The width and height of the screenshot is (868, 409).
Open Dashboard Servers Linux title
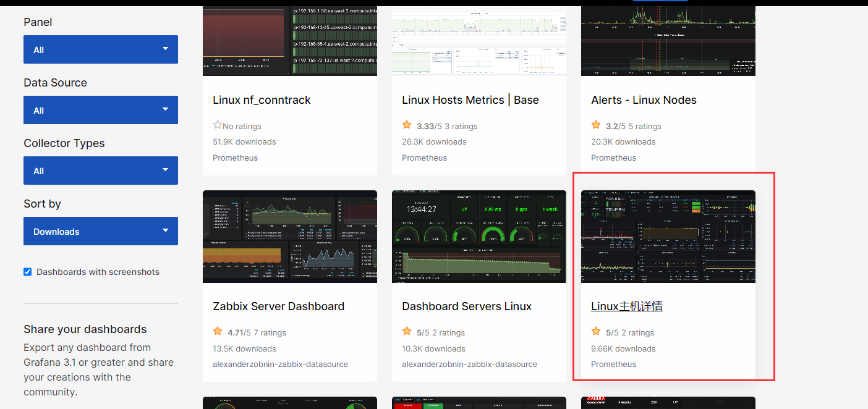pos(467,306)
